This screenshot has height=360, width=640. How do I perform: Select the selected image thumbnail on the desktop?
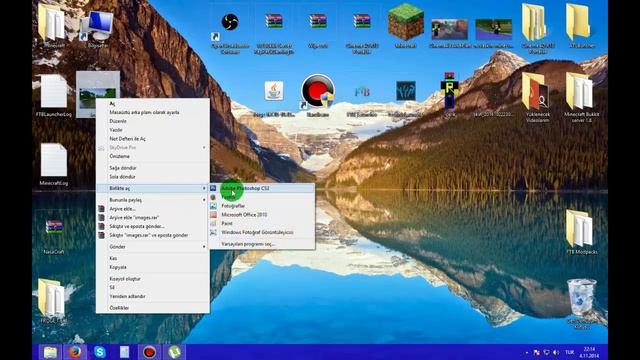point(98,94)
